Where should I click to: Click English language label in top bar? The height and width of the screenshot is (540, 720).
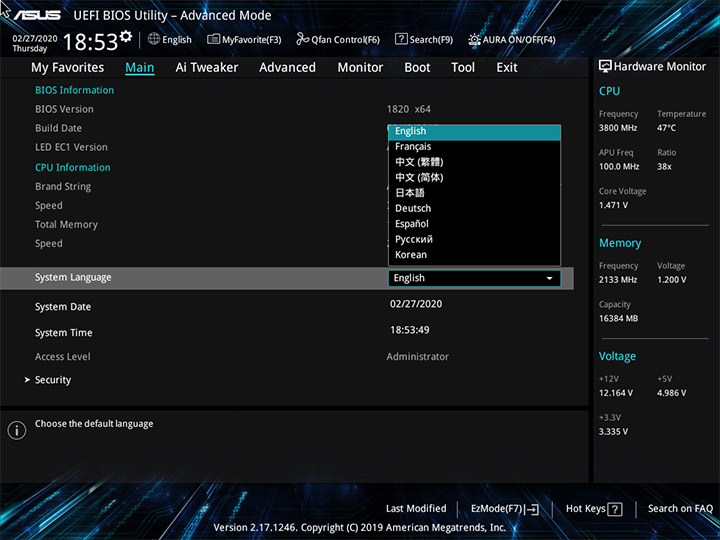point(177,39)
